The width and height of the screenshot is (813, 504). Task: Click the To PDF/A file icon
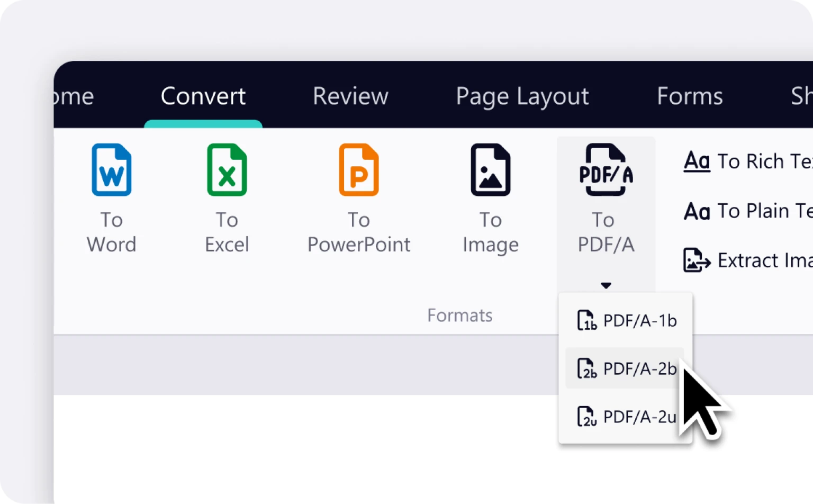[x=606, y=170]
